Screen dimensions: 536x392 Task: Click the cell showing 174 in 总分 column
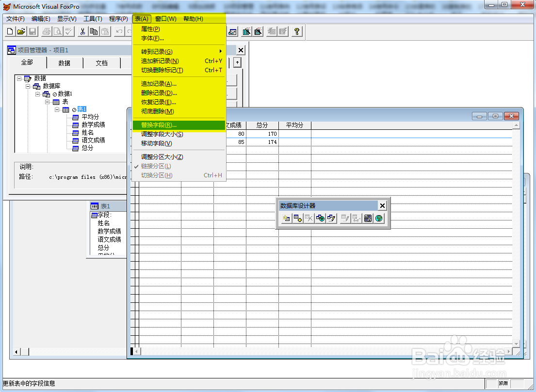pyautogui.click(x=262, y=142)
